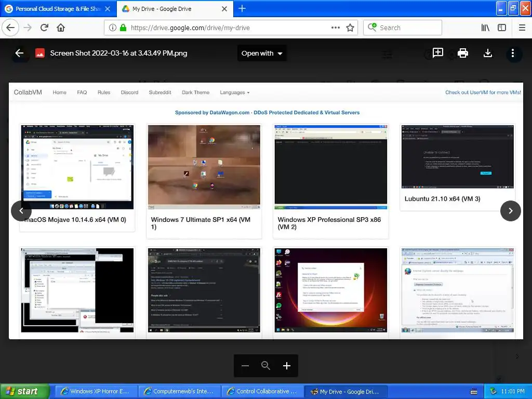Click Sponsored by DataWagon.com link

(268, 113)
